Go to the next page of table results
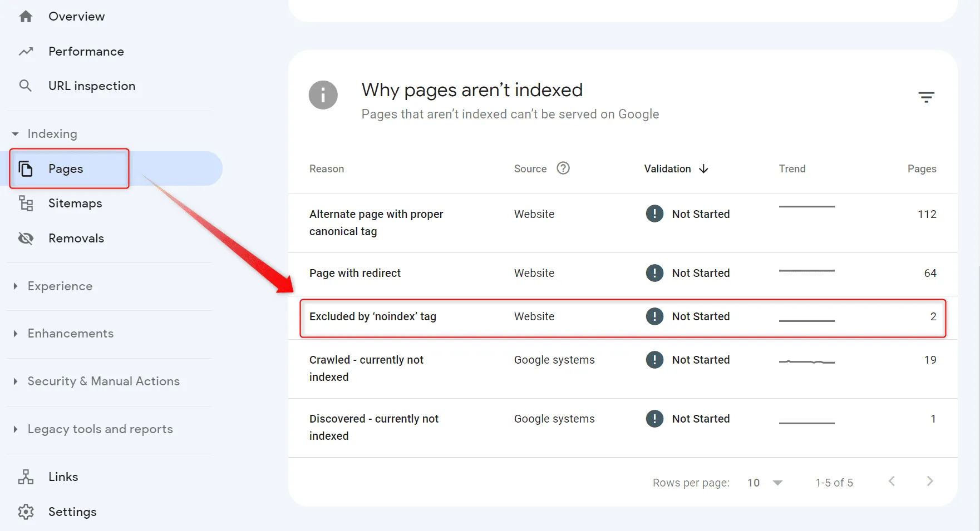This screenshot has height=531, width=980. point(929,482)
